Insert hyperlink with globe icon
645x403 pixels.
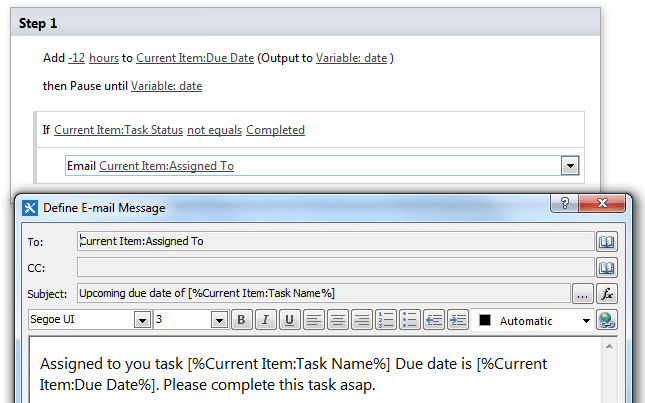pyautogui.click(x=607, y=320)
